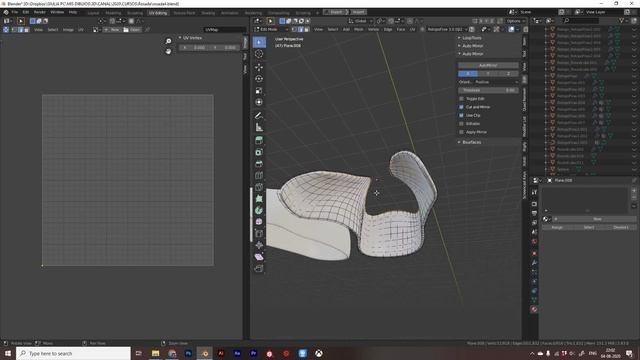Select the Move tool in 3D viewport
The width and height of the screenshot is (640, 360).
[x=259, y=67]
